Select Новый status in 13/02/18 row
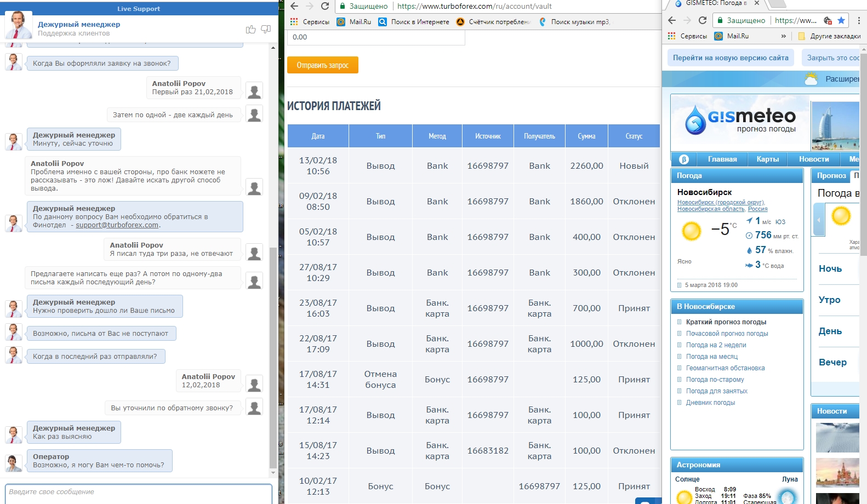 click(634, 166)
